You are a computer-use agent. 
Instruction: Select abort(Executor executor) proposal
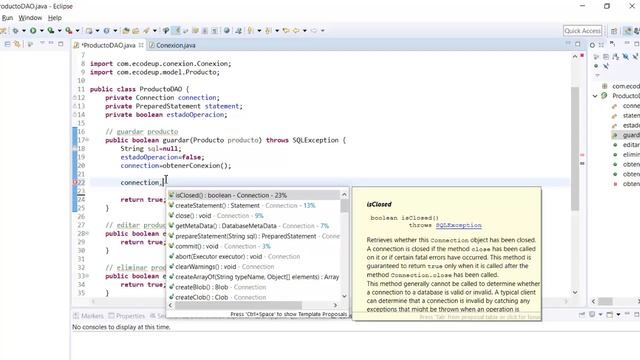pos(253,256)
